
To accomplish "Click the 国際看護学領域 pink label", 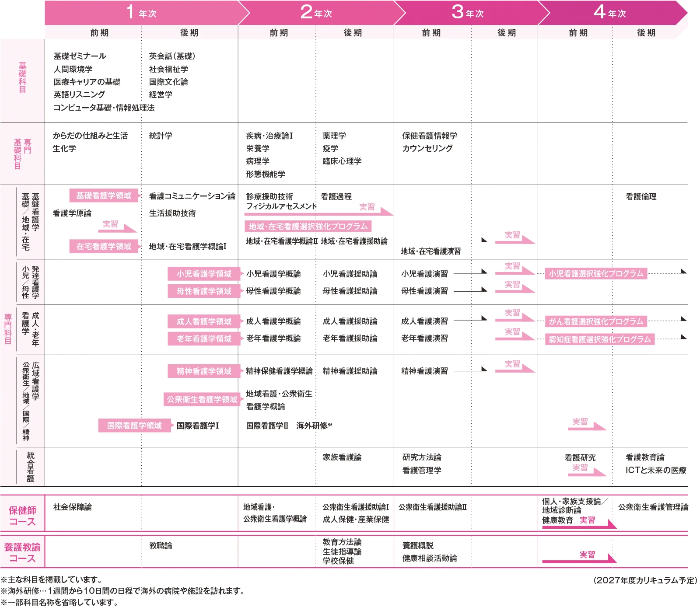I will click(x=134, y=426).
